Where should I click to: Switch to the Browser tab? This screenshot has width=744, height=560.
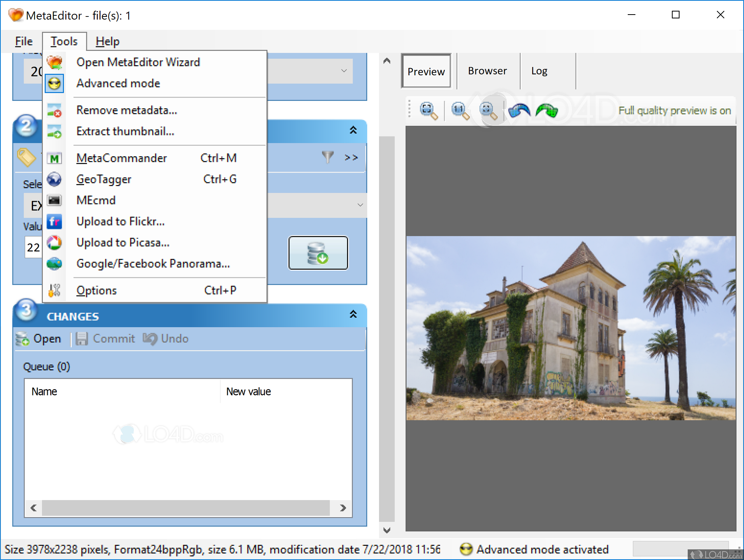(x=487, y=71)
